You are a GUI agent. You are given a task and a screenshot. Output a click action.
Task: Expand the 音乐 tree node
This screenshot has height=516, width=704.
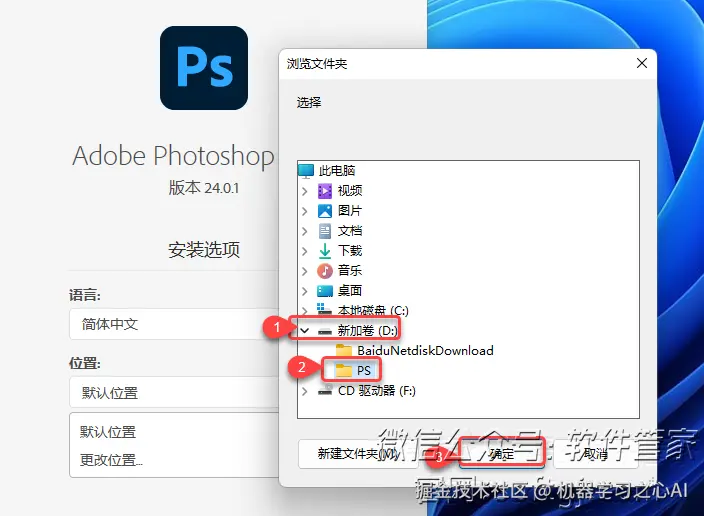coord(305,271)
